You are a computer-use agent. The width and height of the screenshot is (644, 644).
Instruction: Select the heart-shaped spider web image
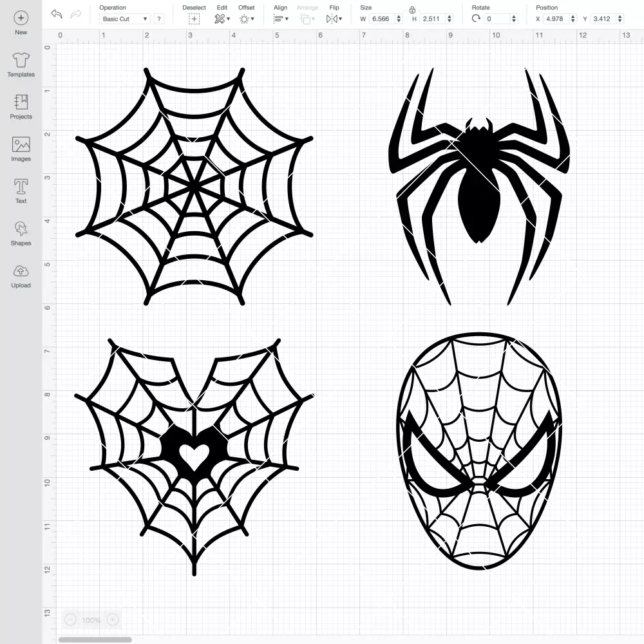point(194,457)
